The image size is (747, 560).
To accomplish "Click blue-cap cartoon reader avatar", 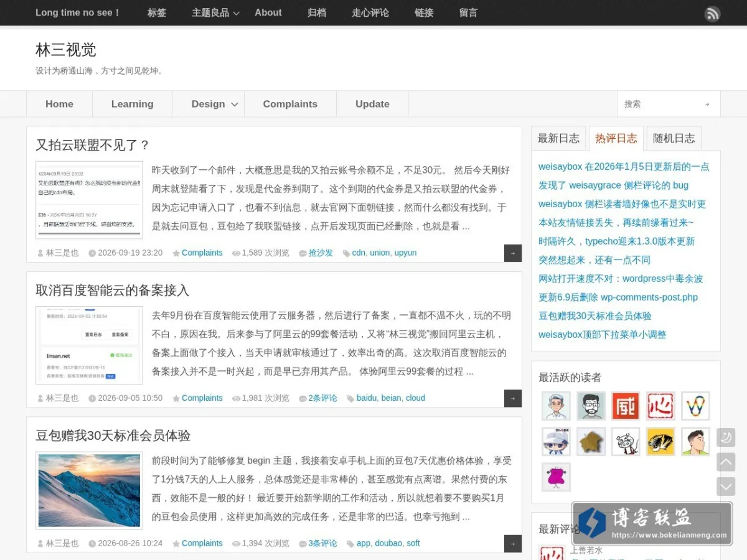I will point(556,441).
